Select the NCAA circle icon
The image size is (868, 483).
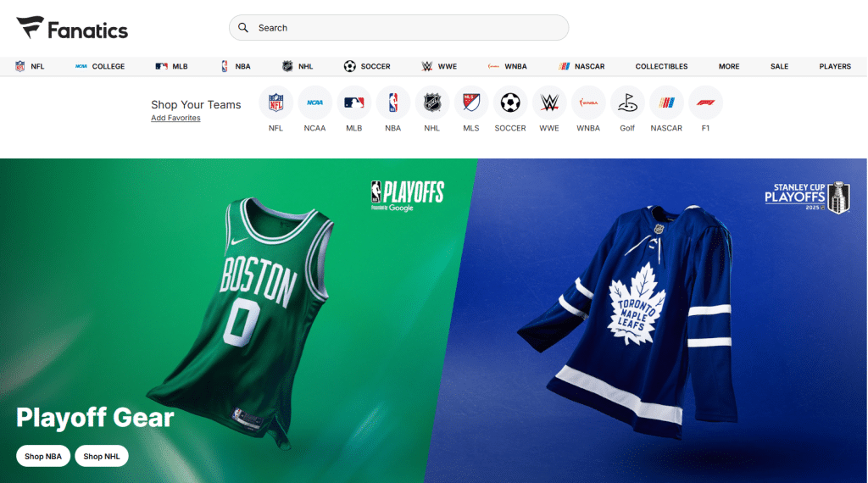pyautogui.click(x=314, y=103)
